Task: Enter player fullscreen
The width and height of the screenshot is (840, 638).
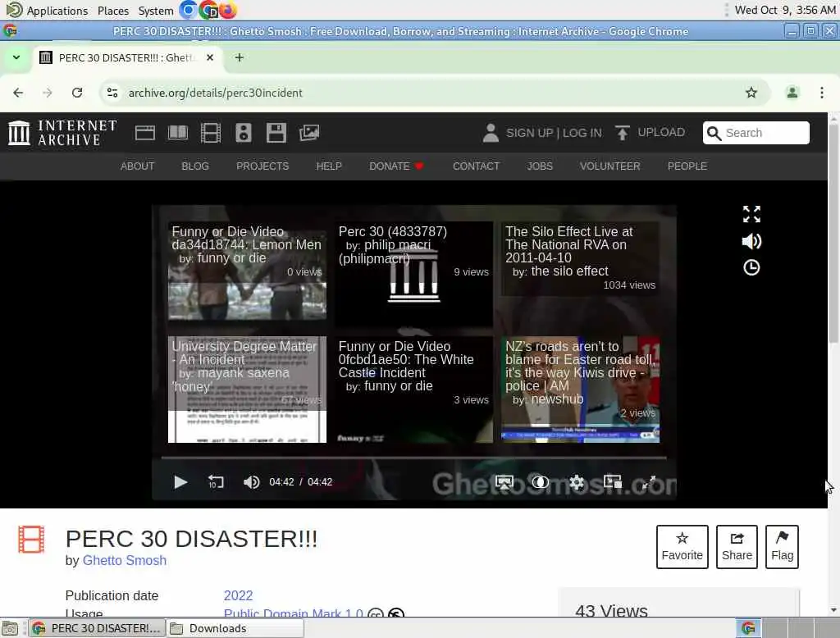Action: tap(649, 482)
